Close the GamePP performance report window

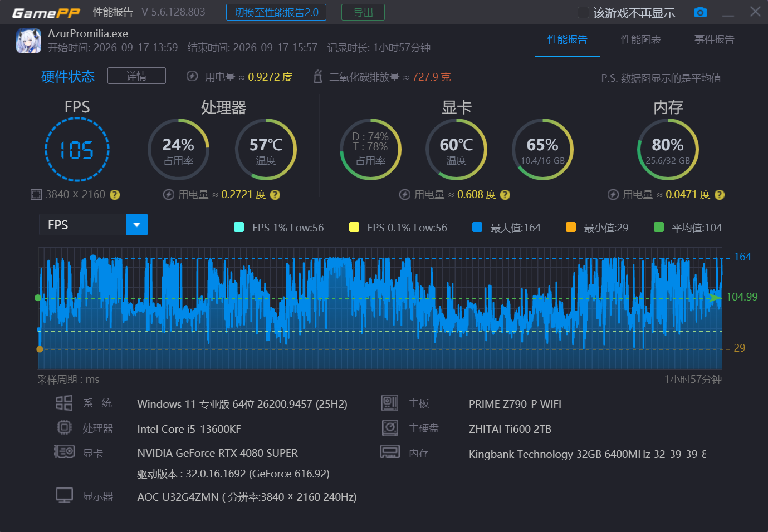click(755, 12)
